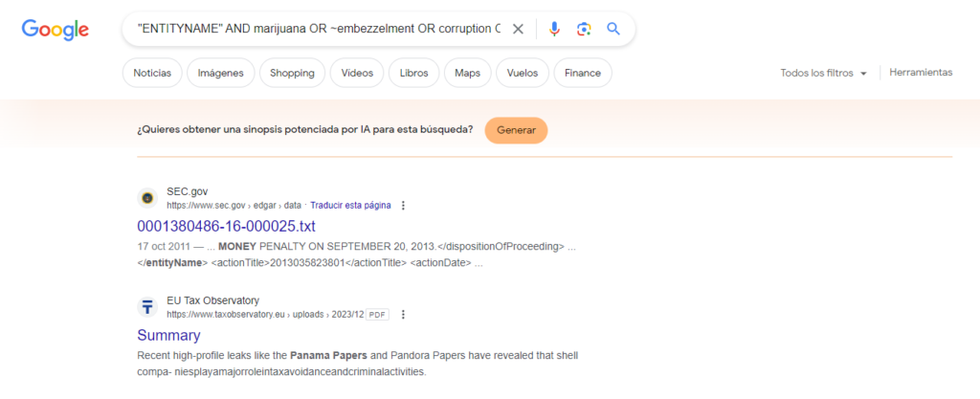980x399 pixels.
Task: Open the three-dot menu beside SEC.gov result
Action: tap(403, 206)
